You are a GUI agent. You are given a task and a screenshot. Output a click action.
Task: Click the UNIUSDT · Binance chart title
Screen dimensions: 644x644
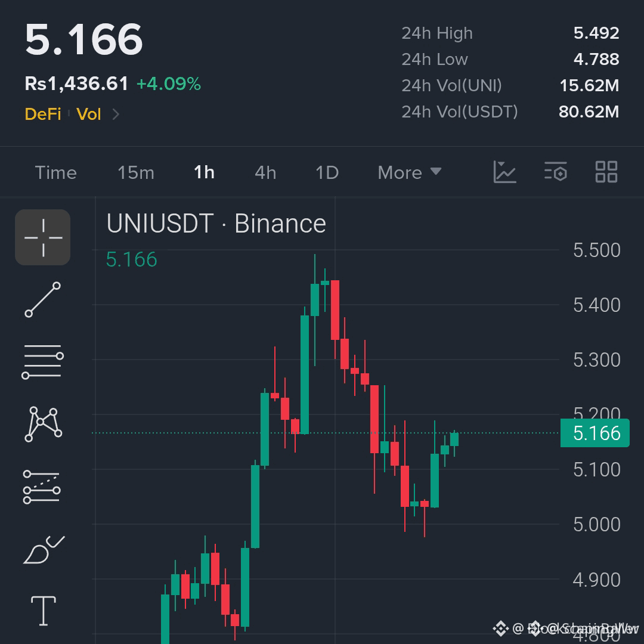coord(216,224)
